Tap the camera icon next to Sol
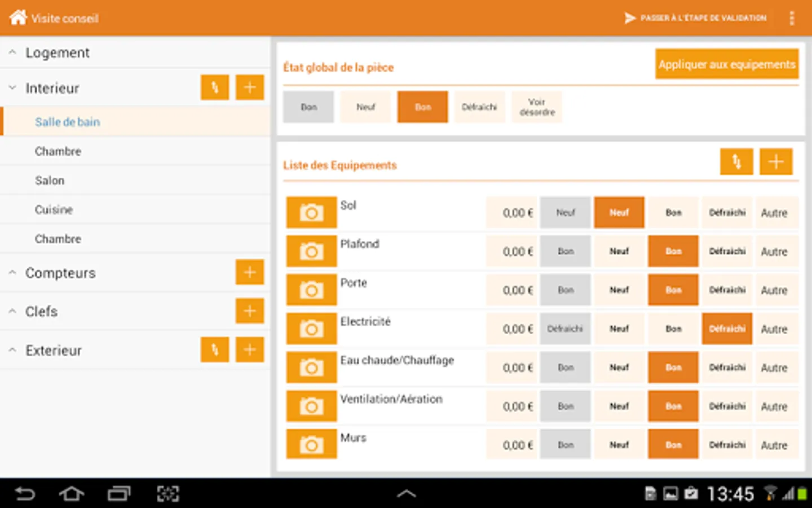This screenshot has height=508, width=812. point(311,212)
